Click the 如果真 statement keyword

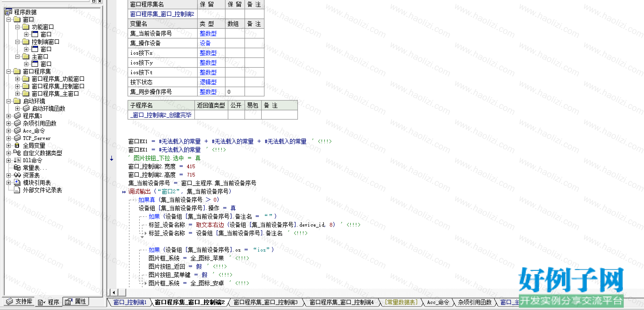[146, 200]
